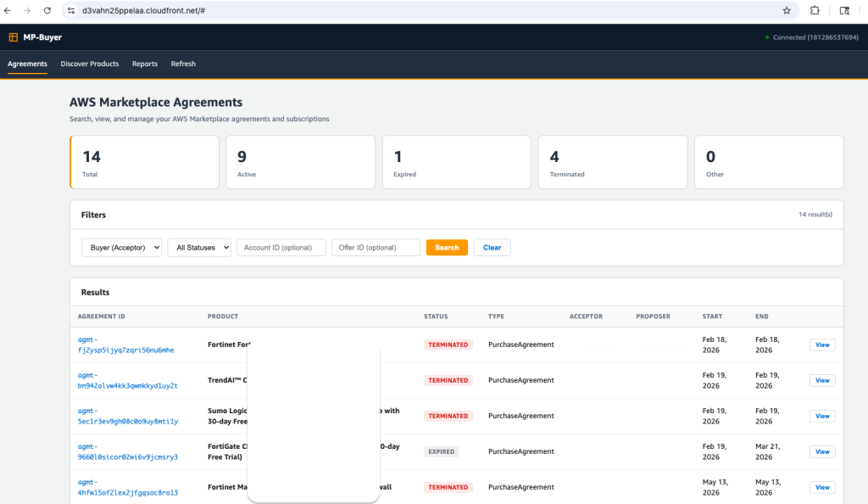Focus the Account ID optional field
The width and height of the screenshot is (868, 504).
pos(281,248)
